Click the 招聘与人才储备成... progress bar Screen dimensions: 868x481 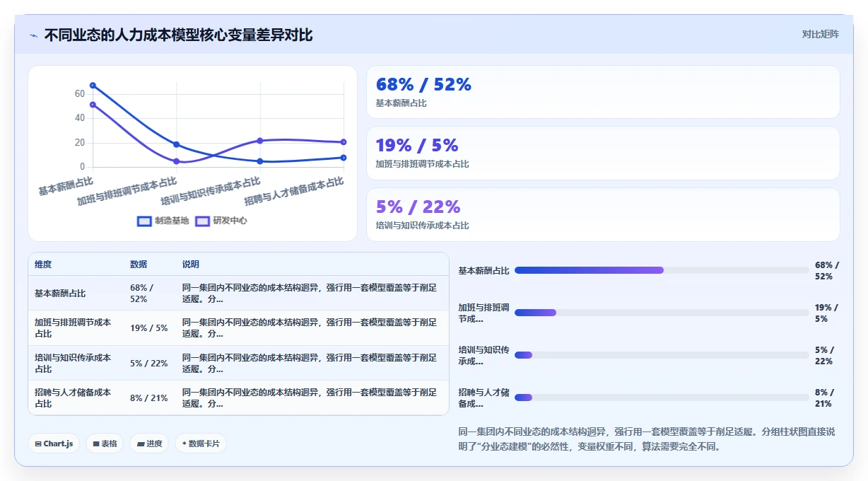tap(662, 398)
